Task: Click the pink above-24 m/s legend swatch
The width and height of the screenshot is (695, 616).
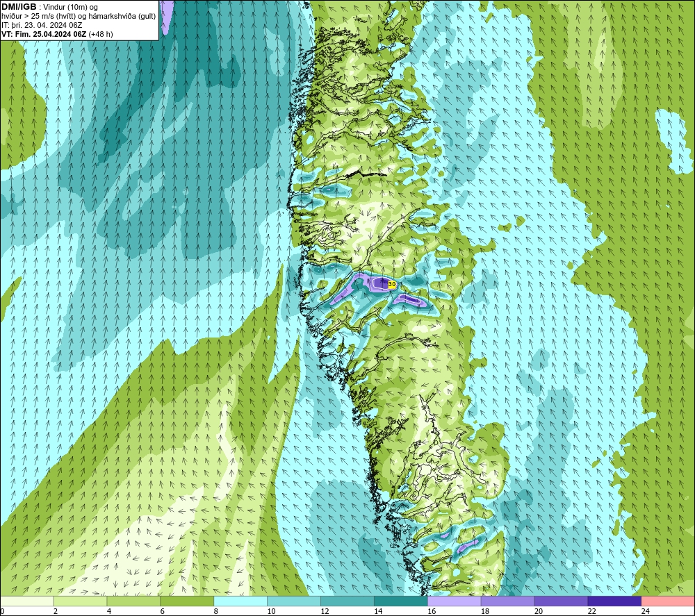Action: tap(668, 601)
